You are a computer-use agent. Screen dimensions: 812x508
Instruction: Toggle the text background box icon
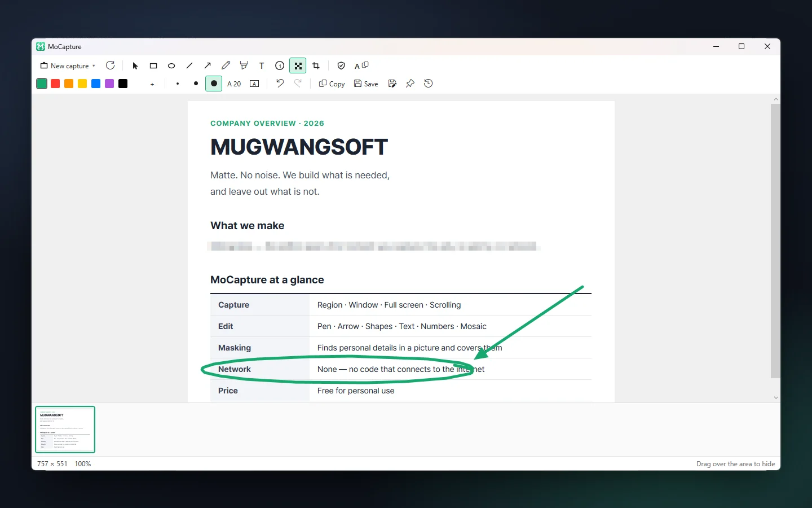(254, 84)
